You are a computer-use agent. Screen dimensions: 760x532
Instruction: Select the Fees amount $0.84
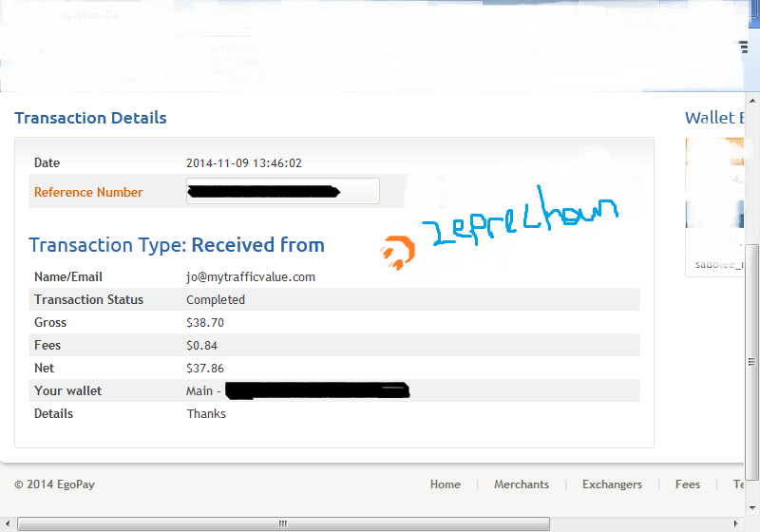pyautogui.click(x=201, y=345)
